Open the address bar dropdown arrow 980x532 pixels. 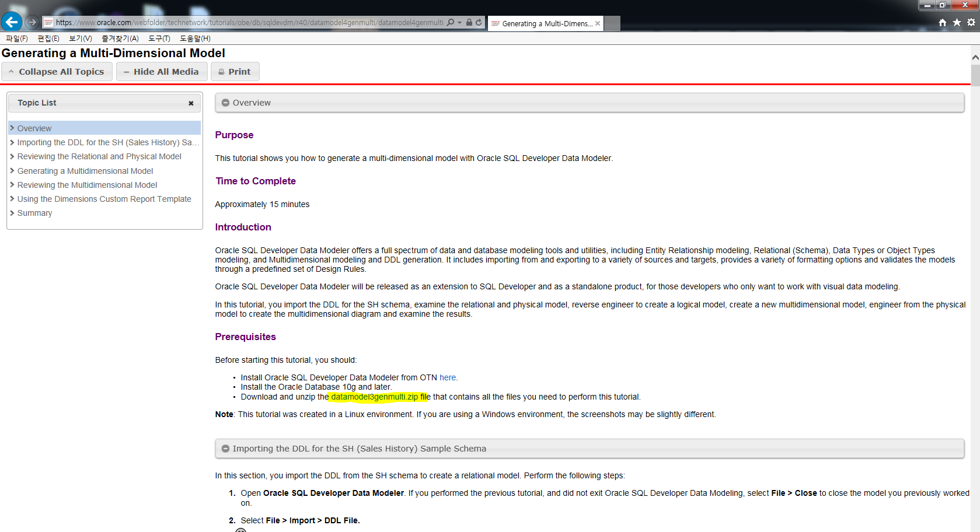459,22
